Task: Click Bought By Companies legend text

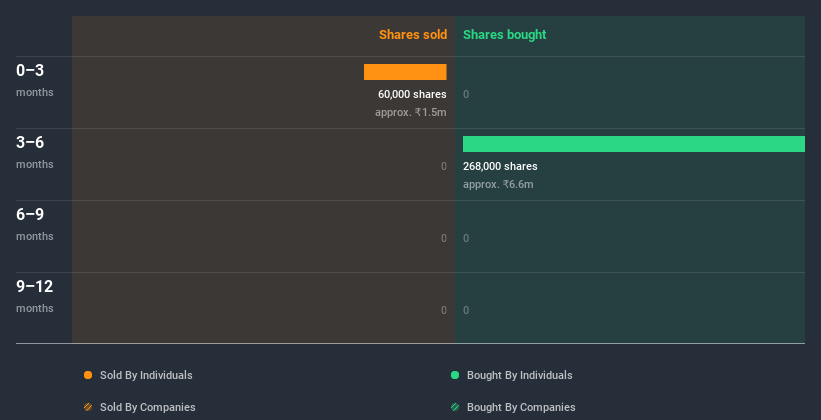Action: click(x=521, y=407)
